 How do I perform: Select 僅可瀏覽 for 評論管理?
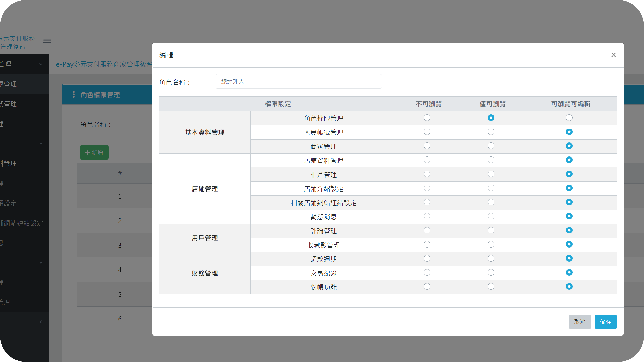491,230
